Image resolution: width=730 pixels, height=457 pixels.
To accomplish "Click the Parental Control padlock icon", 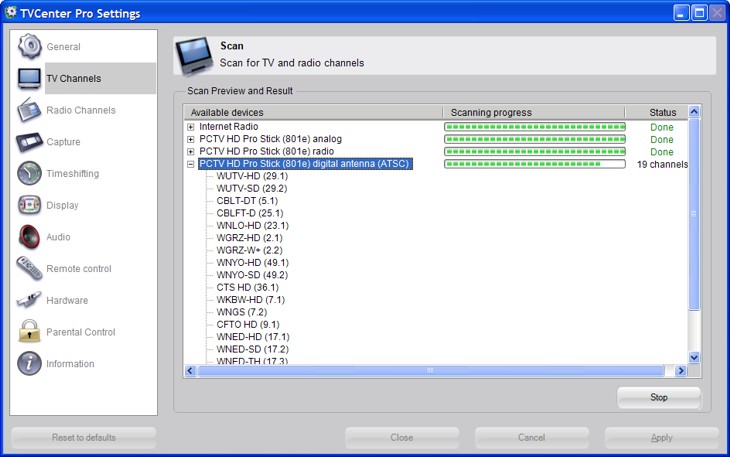I will coord(29,331).
